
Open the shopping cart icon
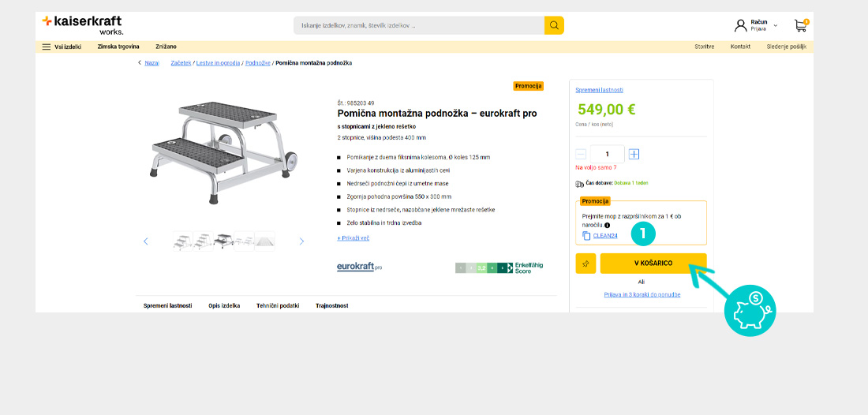[801, 25]
